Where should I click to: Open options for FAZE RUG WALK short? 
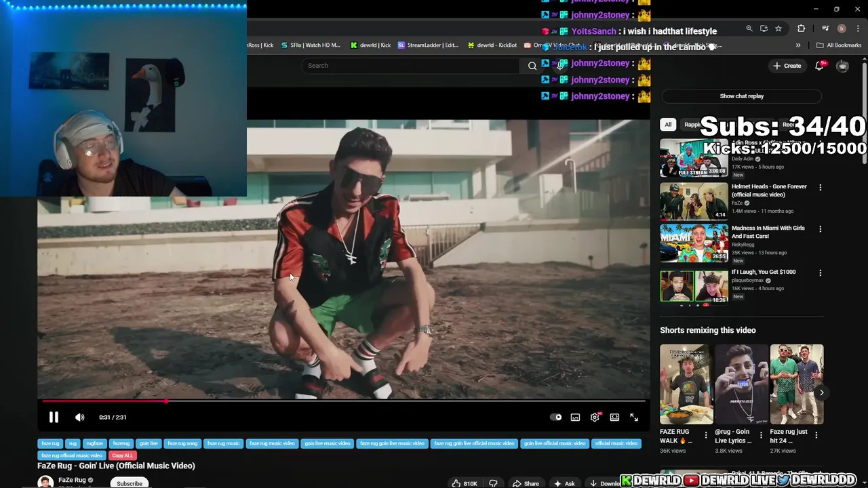(x=705, y=435)
